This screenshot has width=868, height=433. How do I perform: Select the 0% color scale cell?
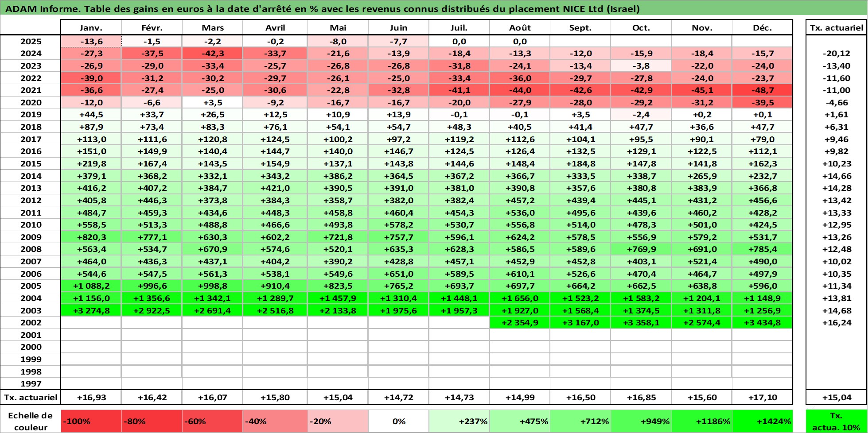click(398, 421)
